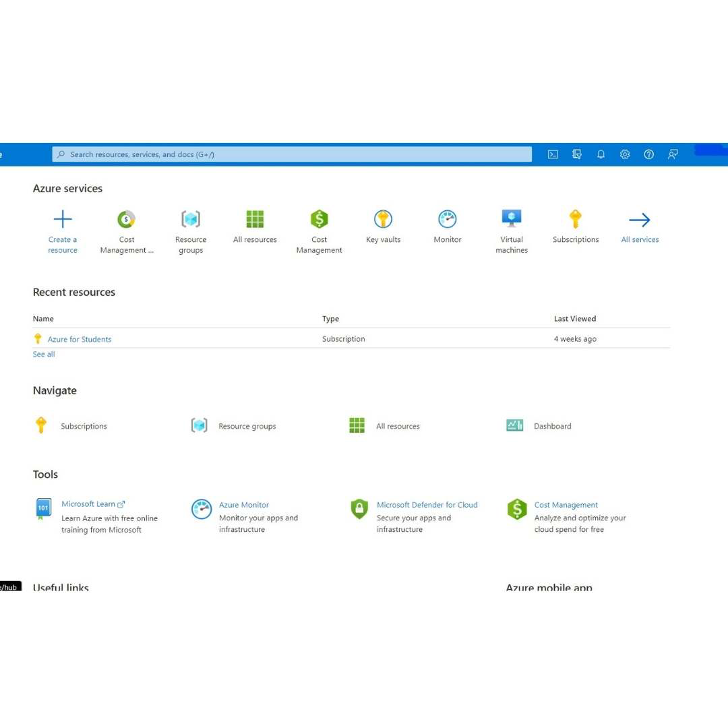Open Subscriptions in Azure services row

(576, 219)
